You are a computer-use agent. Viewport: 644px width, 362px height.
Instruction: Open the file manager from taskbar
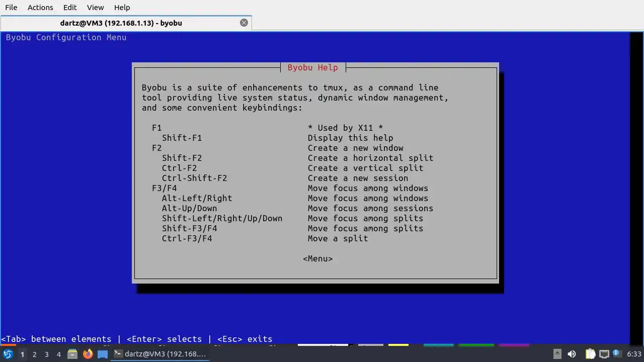click(72, 354)
